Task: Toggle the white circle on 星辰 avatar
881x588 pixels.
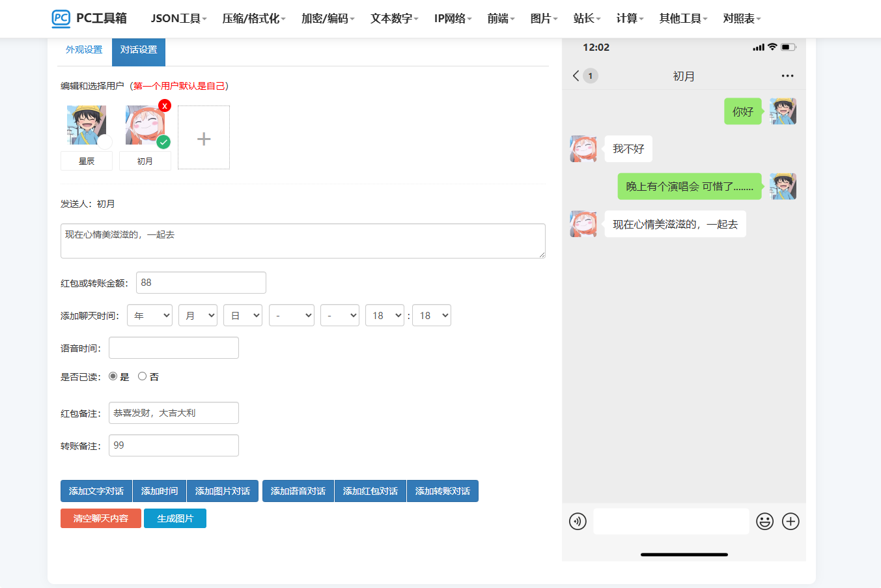Action: click(x=105, y=142)
